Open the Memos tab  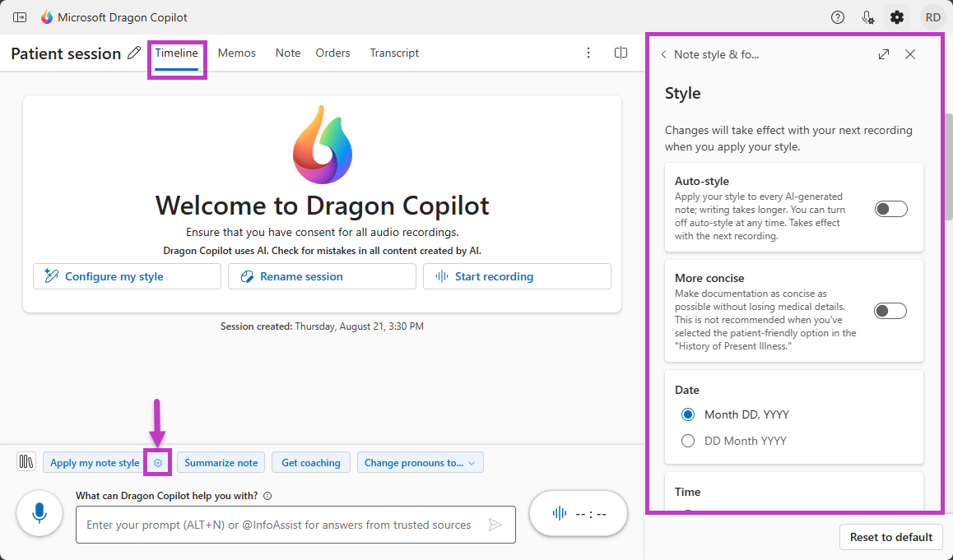(236, 52)
